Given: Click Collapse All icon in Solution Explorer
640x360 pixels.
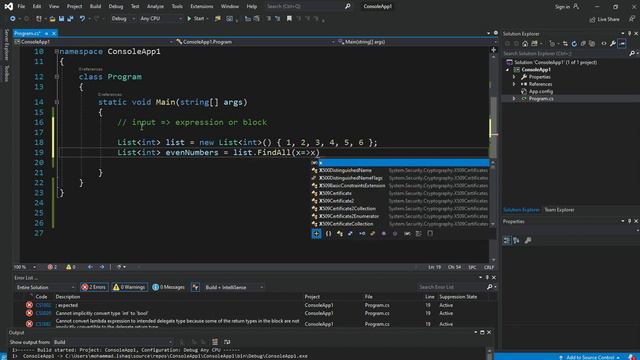Looking at the screenshot, I should pos(583,44).
